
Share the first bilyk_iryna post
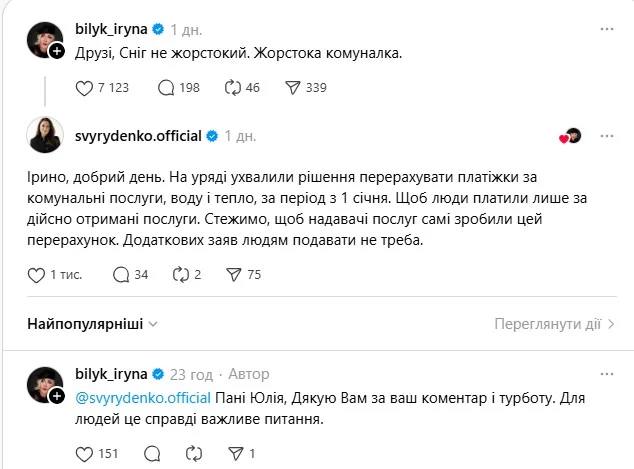pyautogui.click(x=293, y=88)
